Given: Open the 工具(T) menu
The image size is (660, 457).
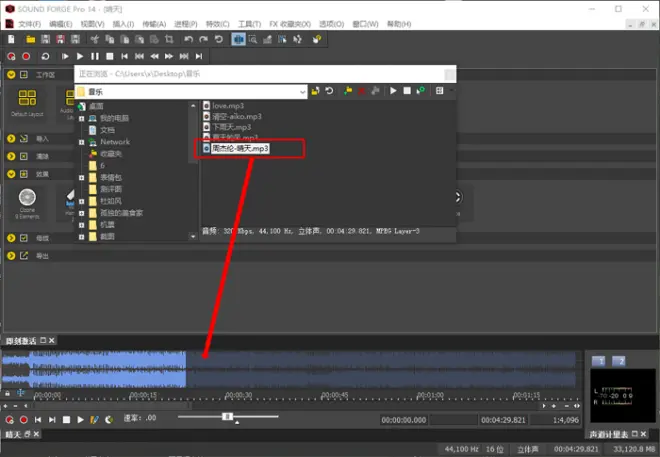Looking at the screenshot, I should point(250,24).
